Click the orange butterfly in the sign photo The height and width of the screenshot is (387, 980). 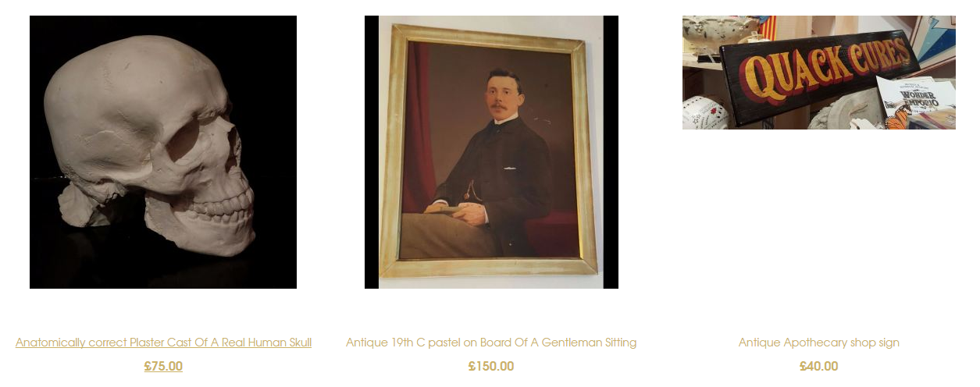(898, 118)
